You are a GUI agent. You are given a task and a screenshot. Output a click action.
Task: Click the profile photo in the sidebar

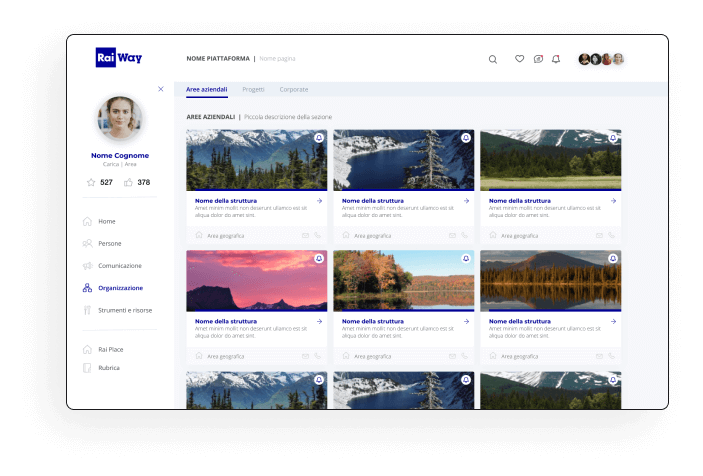(x=120, y=120)
